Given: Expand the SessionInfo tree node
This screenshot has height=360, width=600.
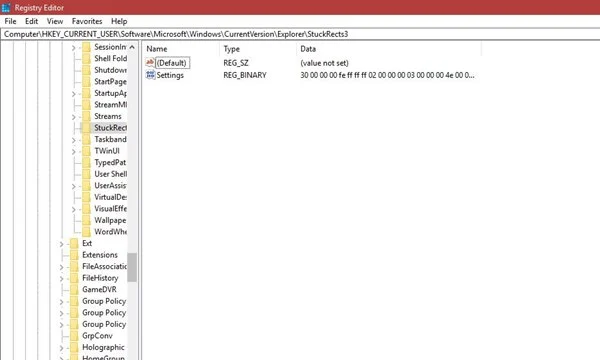Looking at the screenshot, I should point(73,48).
